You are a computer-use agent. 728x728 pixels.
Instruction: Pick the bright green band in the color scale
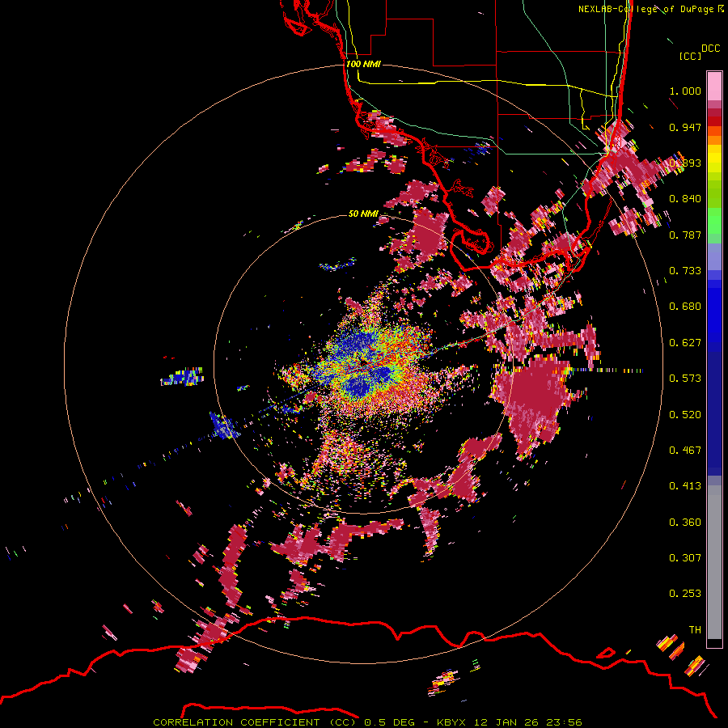click(x=714, y=221)
